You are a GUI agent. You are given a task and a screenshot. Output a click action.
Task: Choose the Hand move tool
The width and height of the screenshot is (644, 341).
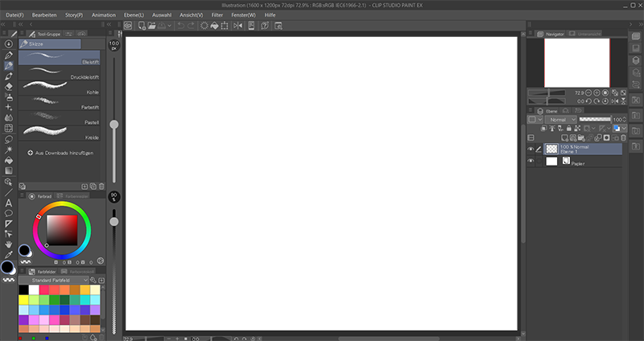click(x=9, y=244)
